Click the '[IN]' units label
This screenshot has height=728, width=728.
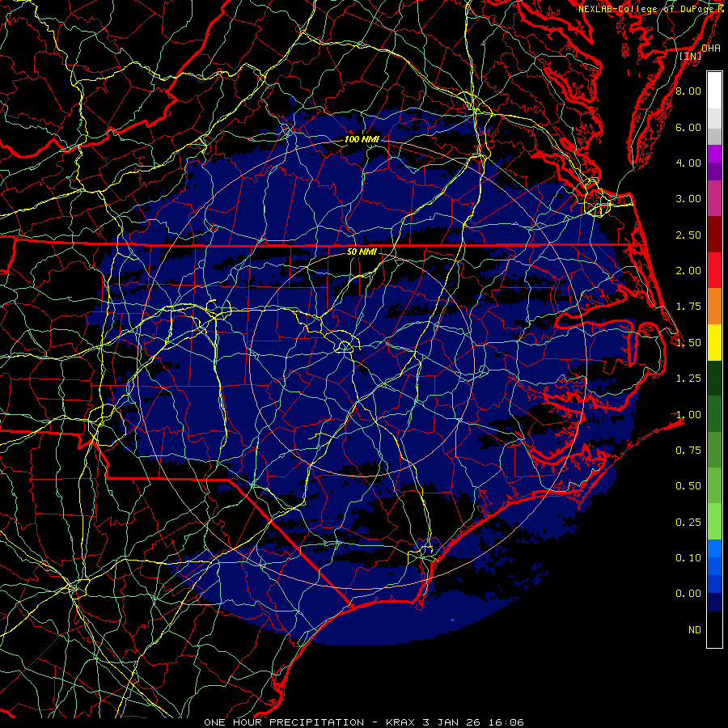pyautogui.click(x=691, y=56)
